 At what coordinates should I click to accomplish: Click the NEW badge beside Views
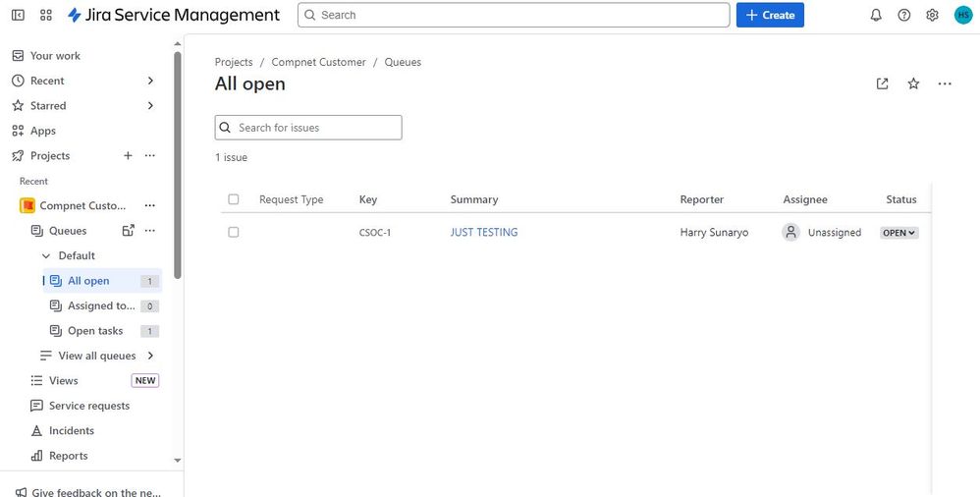(145, 381)
